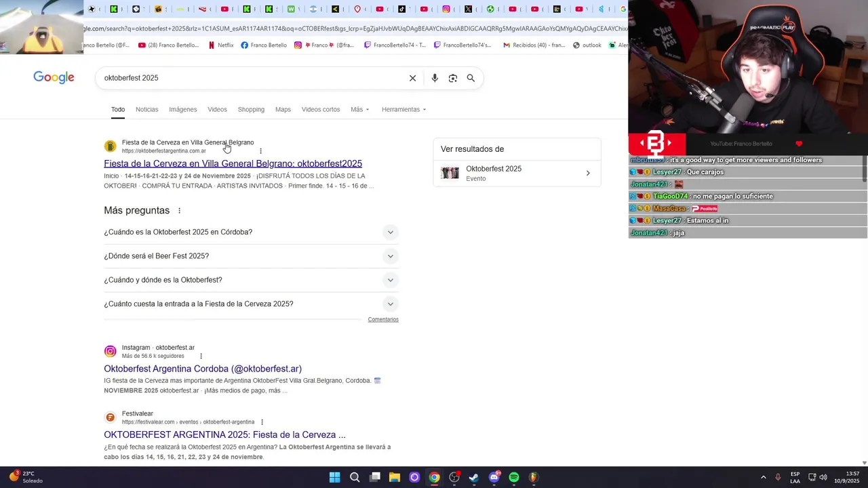The width and height of the screenshot is (868, 488).
Task: Switch to the Imágenes tab
Action: click(183, 109)
